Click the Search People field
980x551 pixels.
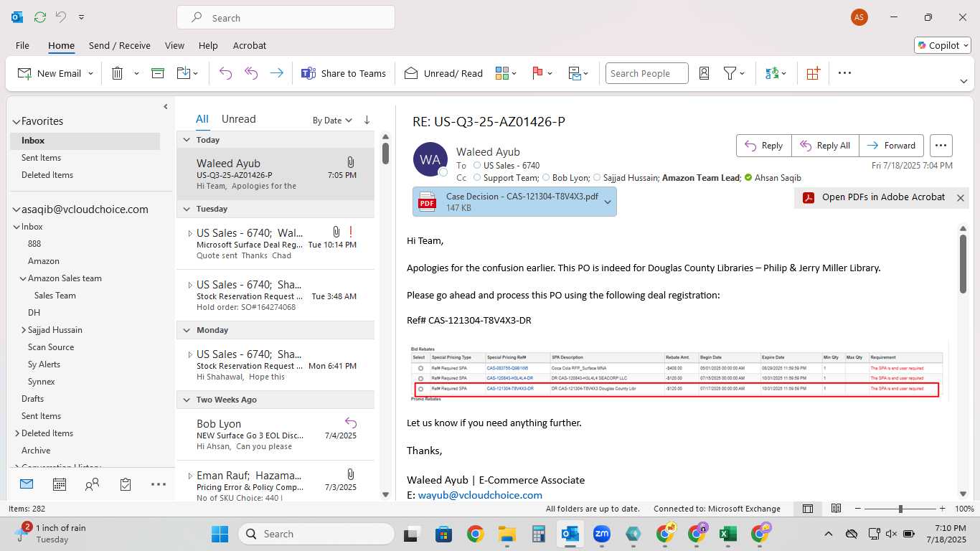tap(647, 73)
